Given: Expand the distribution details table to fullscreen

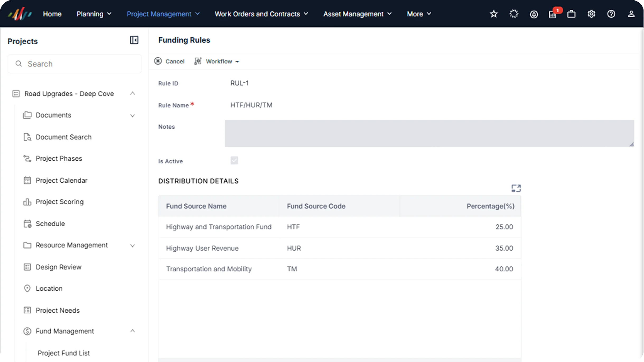Looking at the screenshot, I should point(516,188).
